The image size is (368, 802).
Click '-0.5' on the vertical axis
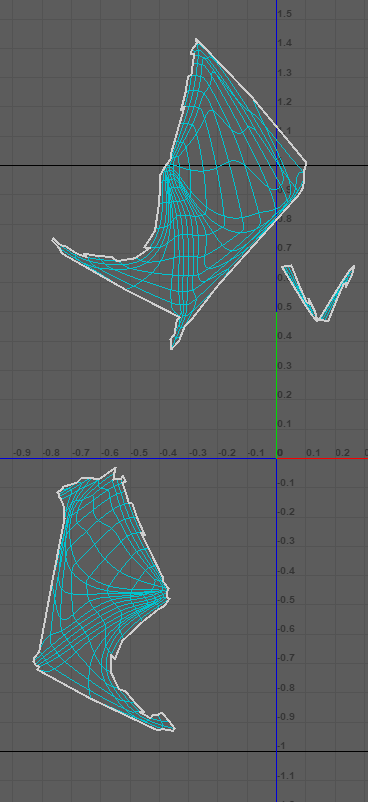[x=287, y=599]
